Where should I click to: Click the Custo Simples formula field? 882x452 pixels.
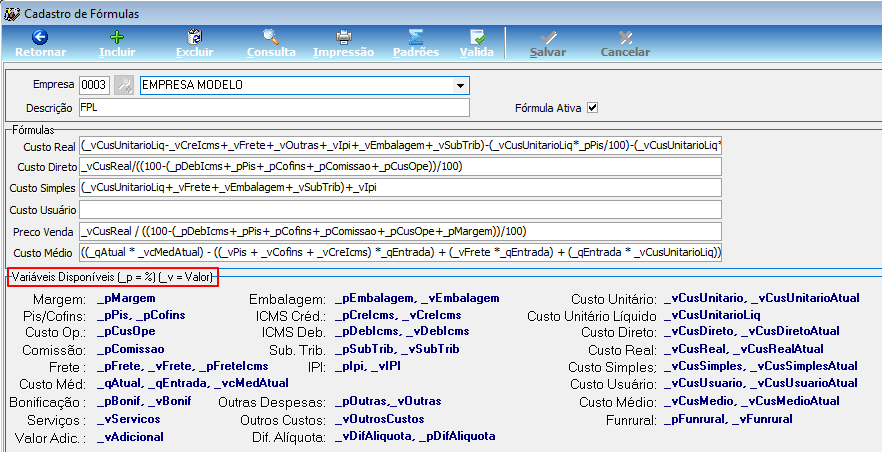(400, 188)
